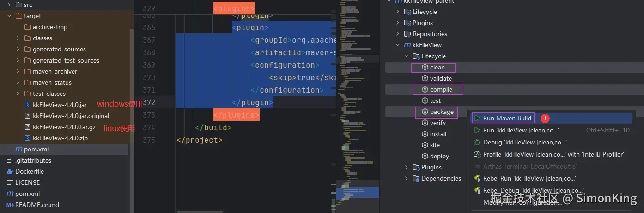Click the install lifecycle gear icon
The height and width of the screenshot is (213, 644).
pyautogui.click(x=425, y=134)
